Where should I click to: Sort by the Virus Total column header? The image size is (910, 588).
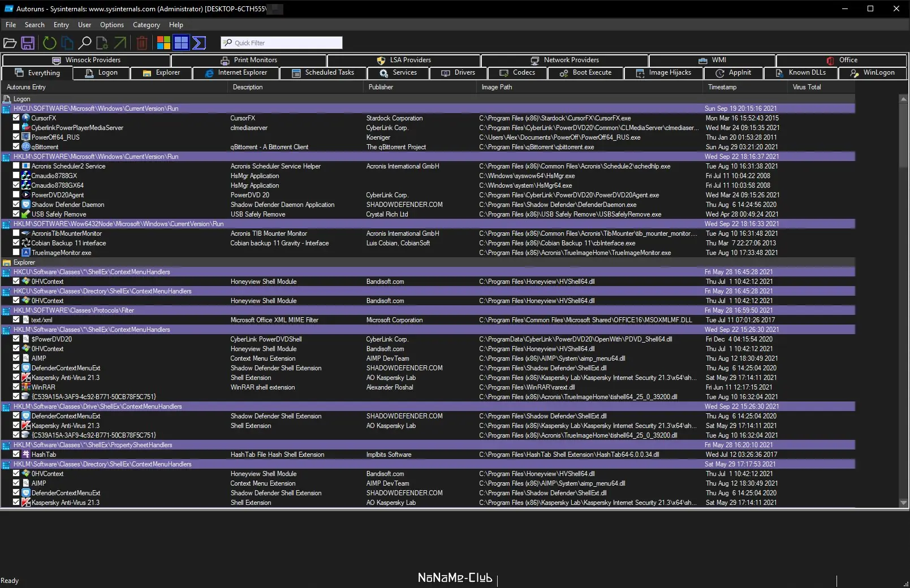click(821, 87)
